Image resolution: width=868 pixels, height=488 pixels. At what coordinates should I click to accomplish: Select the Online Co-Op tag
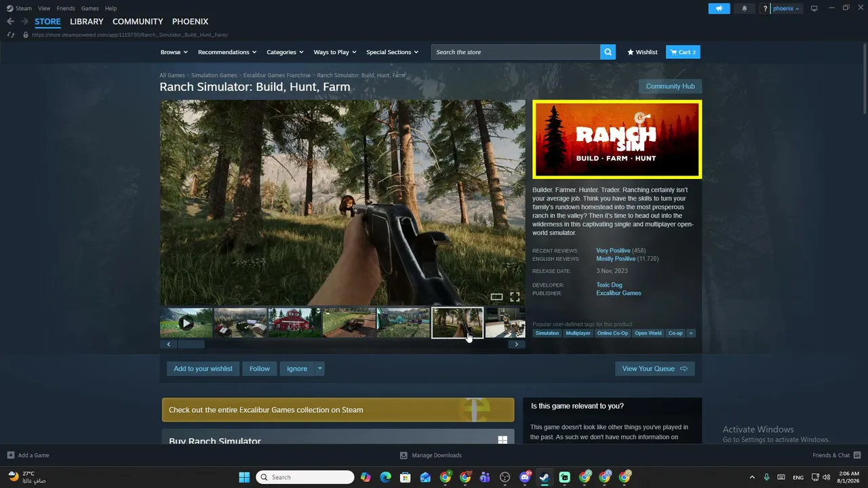(x=612, y=333)
